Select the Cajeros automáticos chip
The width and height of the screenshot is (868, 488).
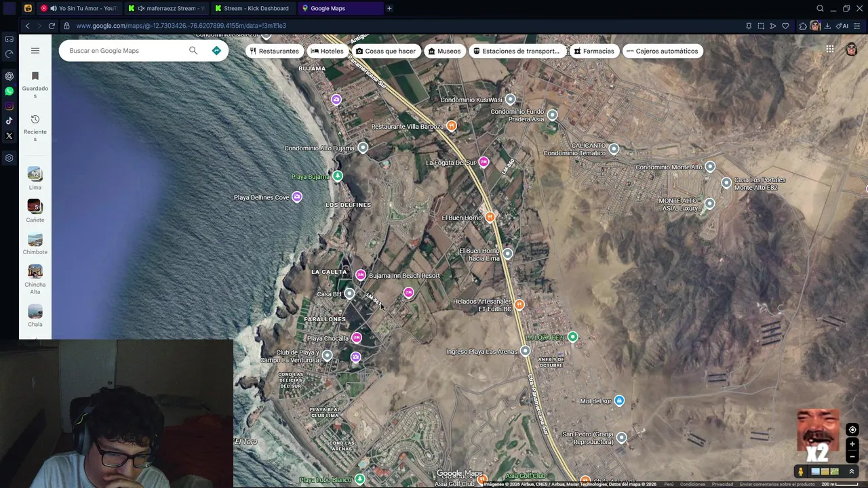tap(662, 51)
